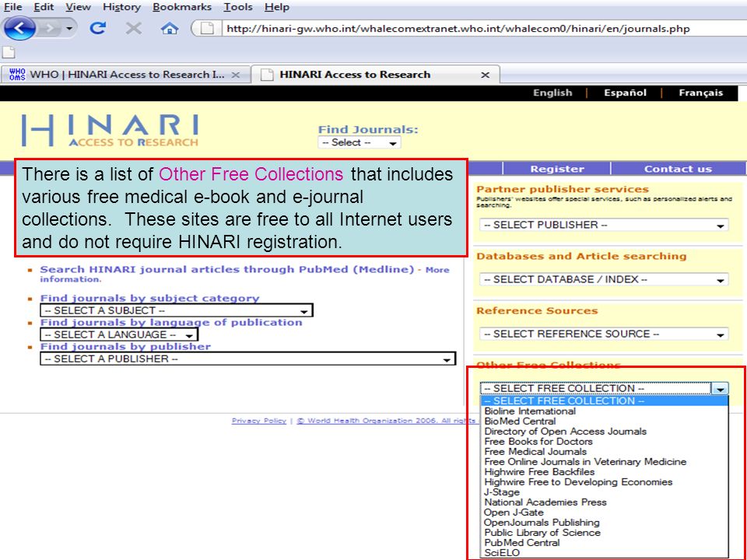Choose Open J-Gate option
The height and width of the screenshot is (560, 747).
tap(604, 513)
